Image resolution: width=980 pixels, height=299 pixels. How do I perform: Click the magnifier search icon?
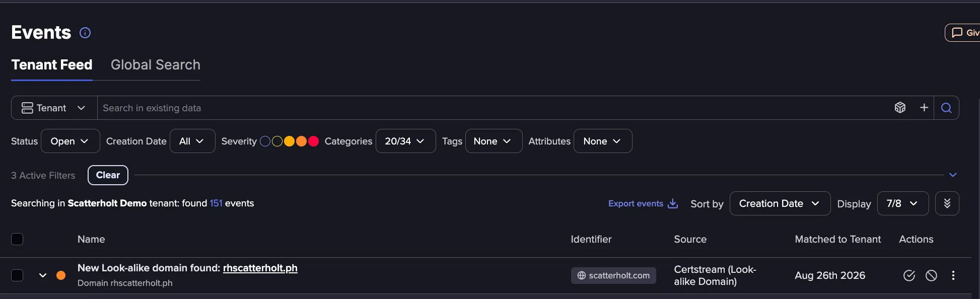946,108
